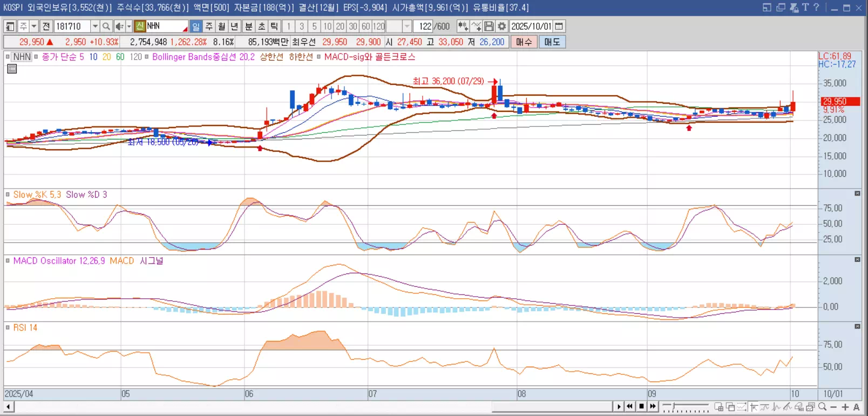Toggle the 주 type button in toolbar
868x416 pixels.
click(x=23, y=26)
